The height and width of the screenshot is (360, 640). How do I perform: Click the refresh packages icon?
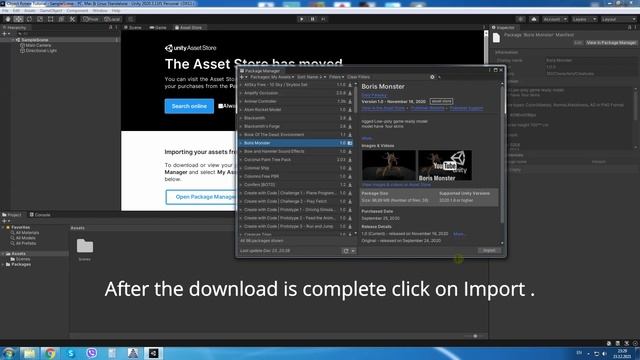point(346,251)
